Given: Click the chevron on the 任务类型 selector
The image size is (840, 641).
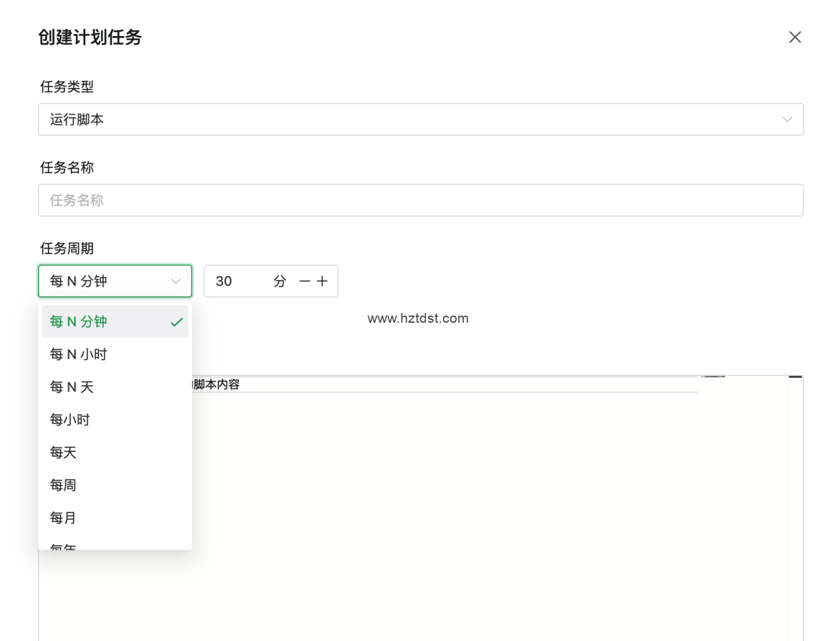Looking at the screenshot, I should click(787, 119).
